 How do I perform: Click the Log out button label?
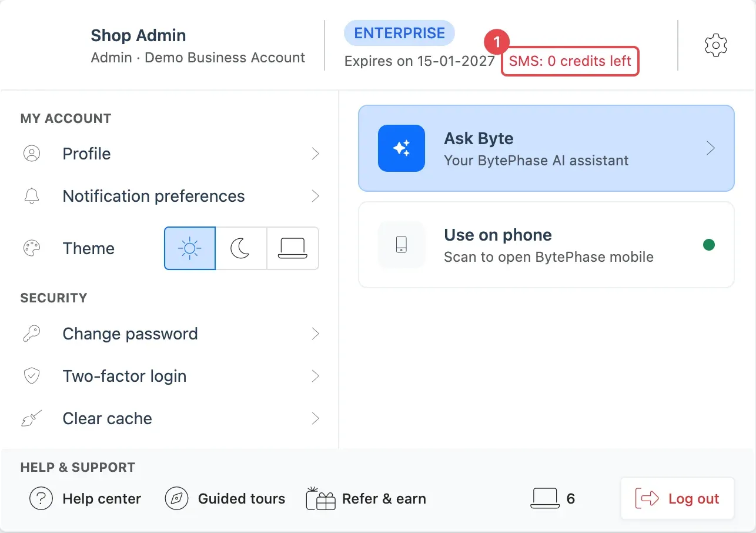(694, 499)
